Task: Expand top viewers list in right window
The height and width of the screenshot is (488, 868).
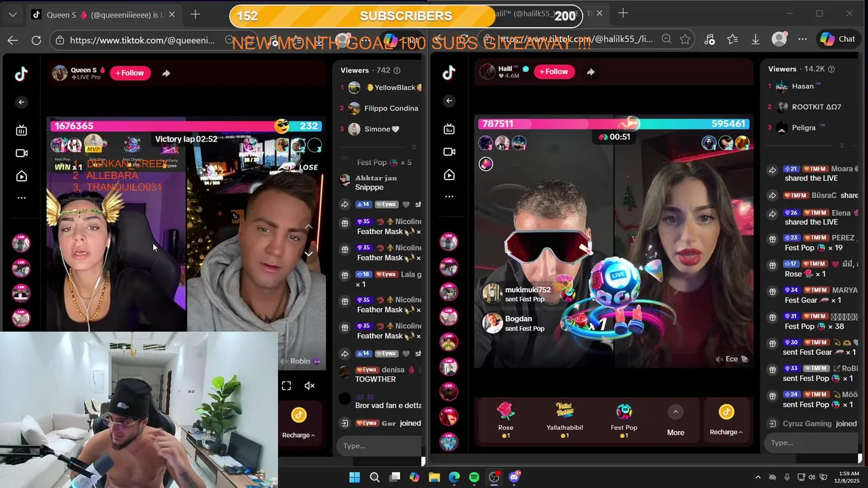Action: click(x=842, y=146)
